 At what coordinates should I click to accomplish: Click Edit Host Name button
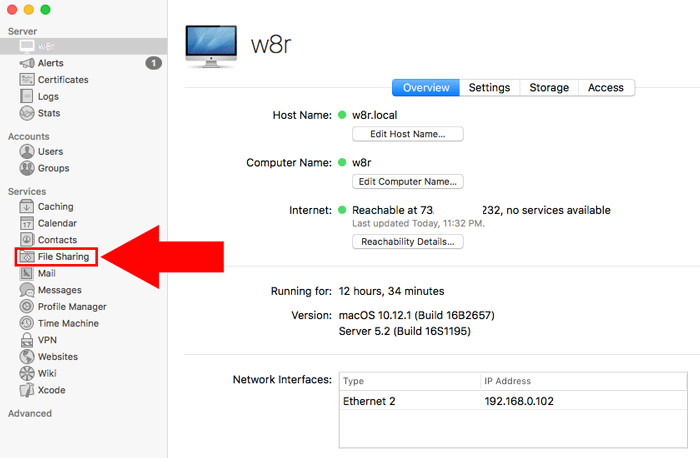tap(408, 134)
